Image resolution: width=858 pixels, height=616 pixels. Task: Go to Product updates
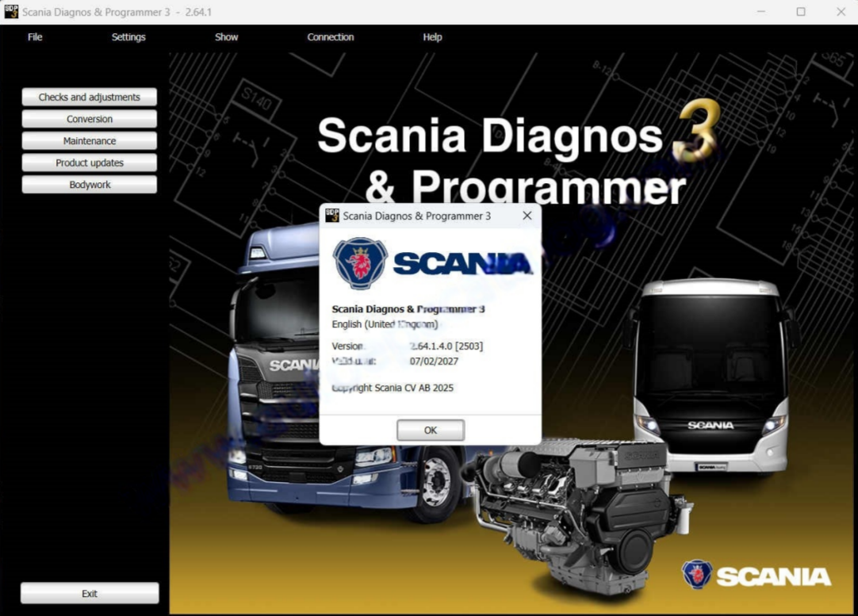point(89,163)
